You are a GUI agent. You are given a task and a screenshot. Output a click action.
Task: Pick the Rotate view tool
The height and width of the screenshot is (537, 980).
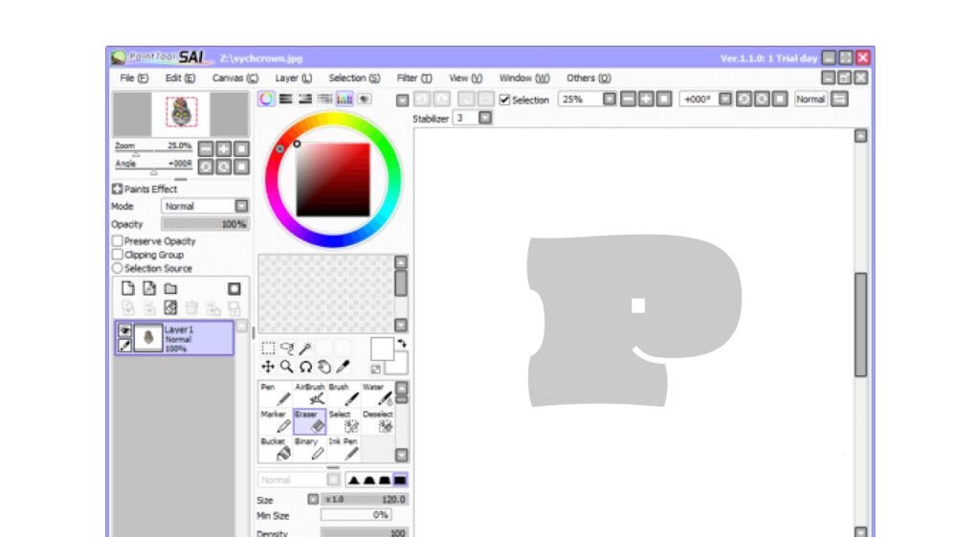(305, 367)
